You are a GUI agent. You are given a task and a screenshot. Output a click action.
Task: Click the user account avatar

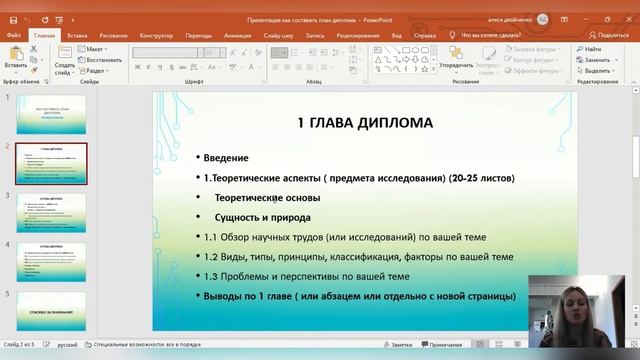click(x=542, y=19)
